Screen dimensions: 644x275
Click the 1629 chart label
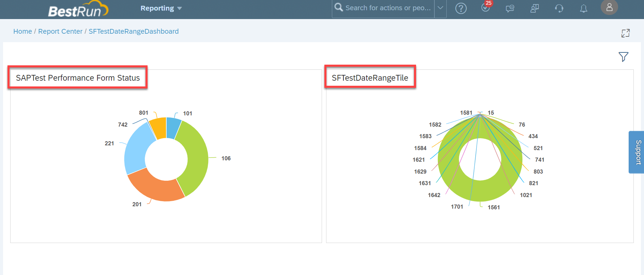pyautogui.click(x=420, y=172)
